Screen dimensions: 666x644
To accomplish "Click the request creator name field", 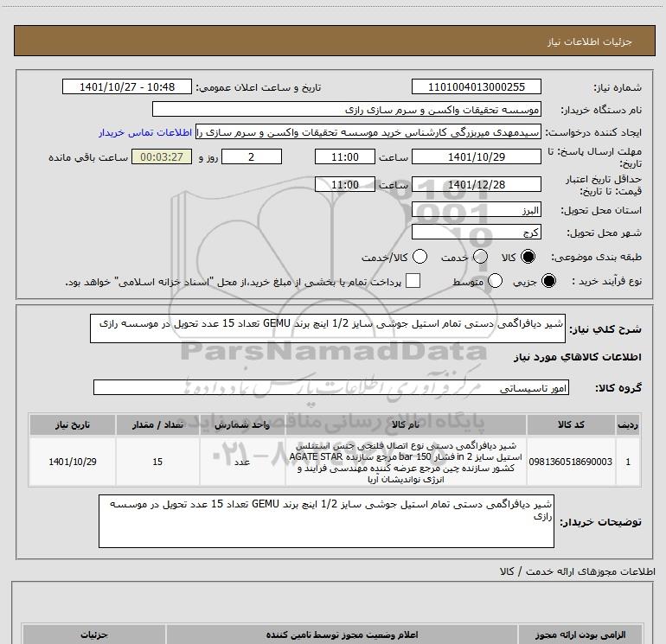I will [368, 132].
